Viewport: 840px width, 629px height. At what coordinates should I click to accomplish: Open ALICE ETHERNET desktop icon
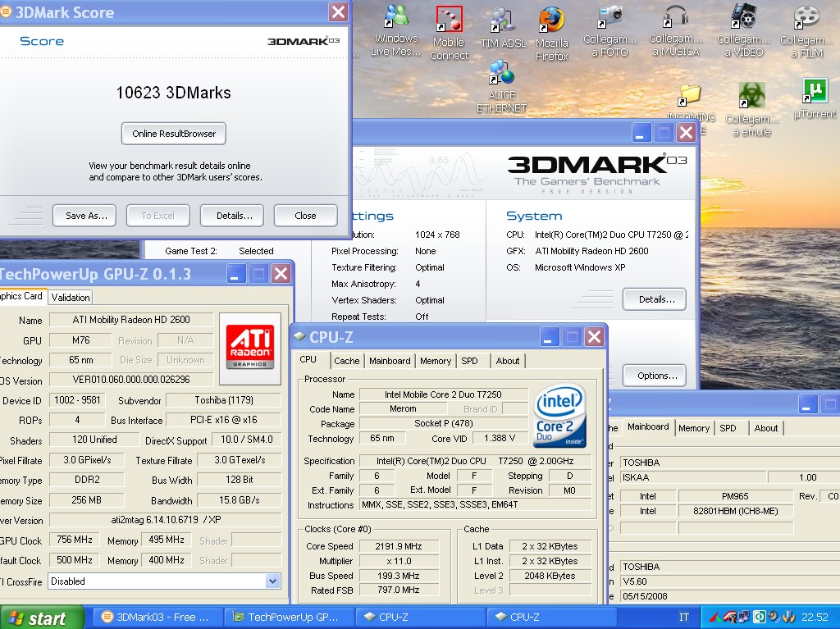501,86
